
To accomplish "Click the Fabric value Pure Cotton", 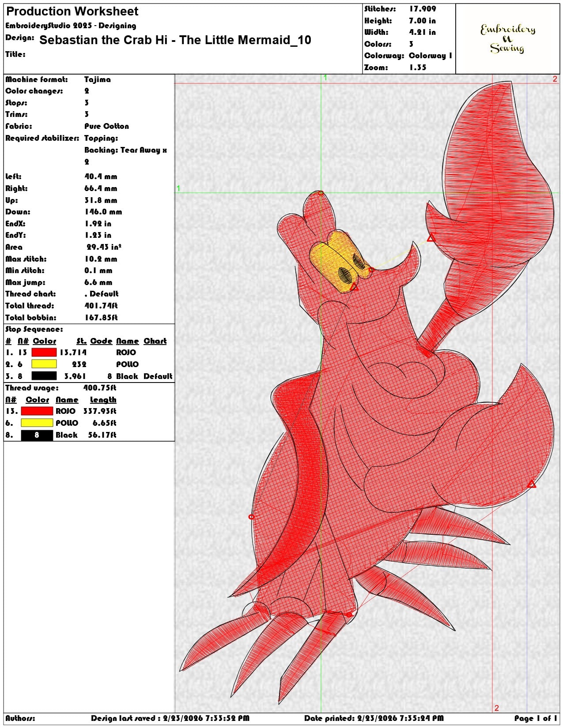I will (107, 126).
